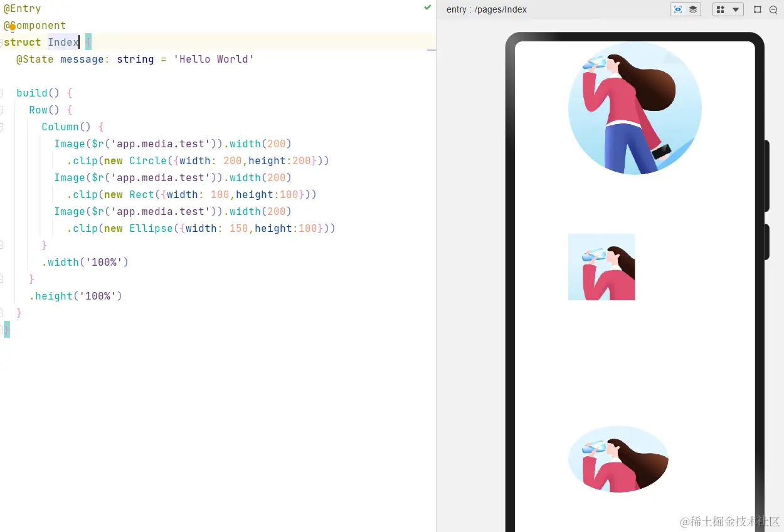Click the 'Row()' component call
Image resolution: width=784 pixels, height=532 pixels.
pyautogui.click(x=45, y=110)
